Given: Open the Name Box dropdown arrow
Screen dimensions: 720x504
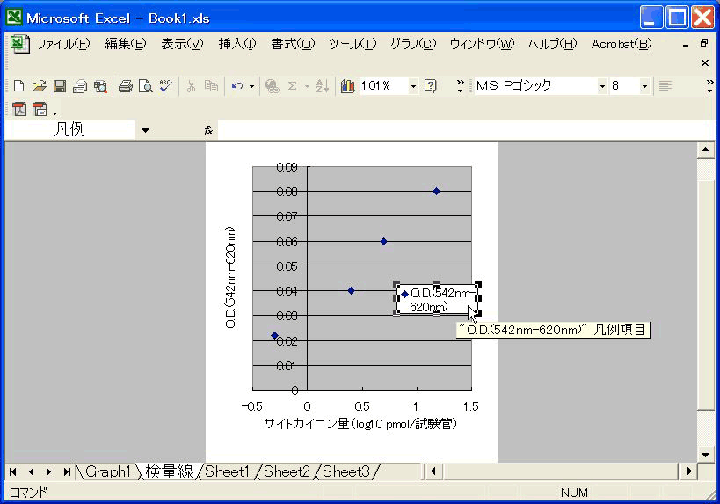Looking at the screenshot, I should [x=145, y=130].
